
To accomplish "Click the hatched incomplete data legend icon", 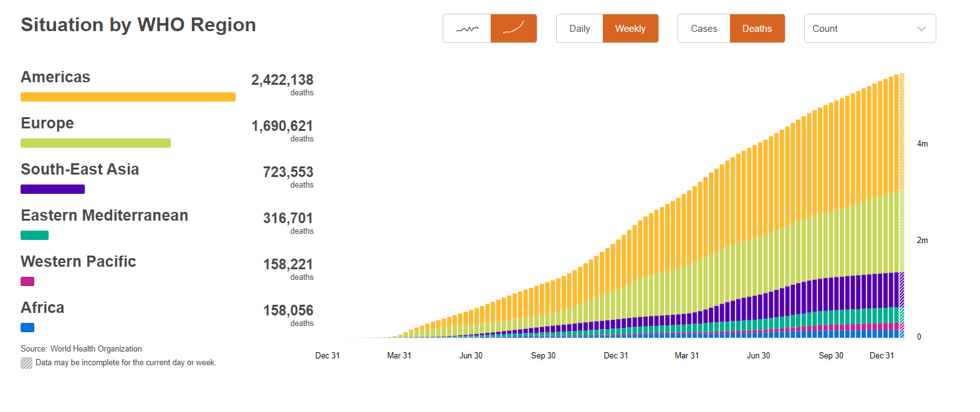I will pos(26,363).
